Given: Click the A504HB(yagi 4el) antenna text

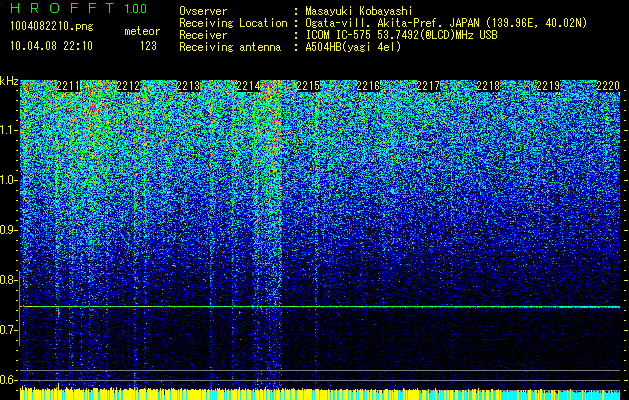Looking at the screenshot, I should 353,47.
